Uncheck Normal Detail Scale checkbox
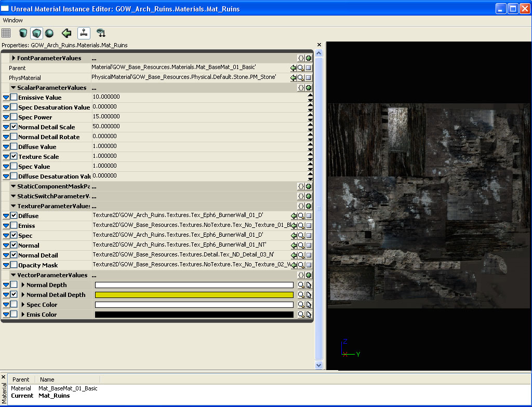 point(14,127)
